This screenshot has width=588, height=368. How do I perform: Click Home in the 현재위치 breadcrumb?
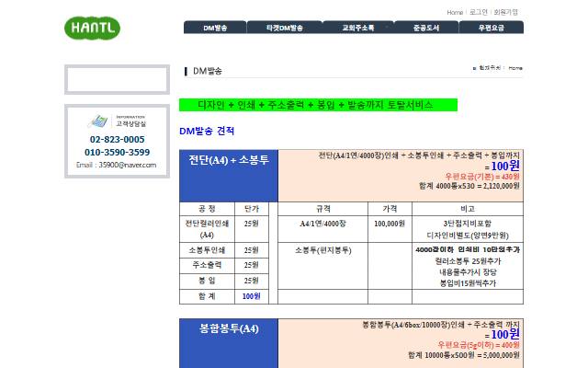click(x=515, y=68)
